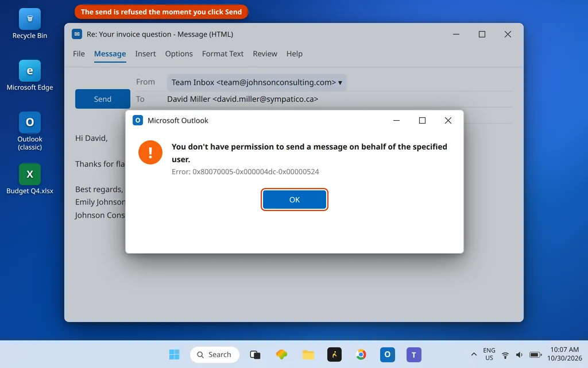Open the Windows Start menu
Screen dimensions: 588x368
[x=174, y=354]
